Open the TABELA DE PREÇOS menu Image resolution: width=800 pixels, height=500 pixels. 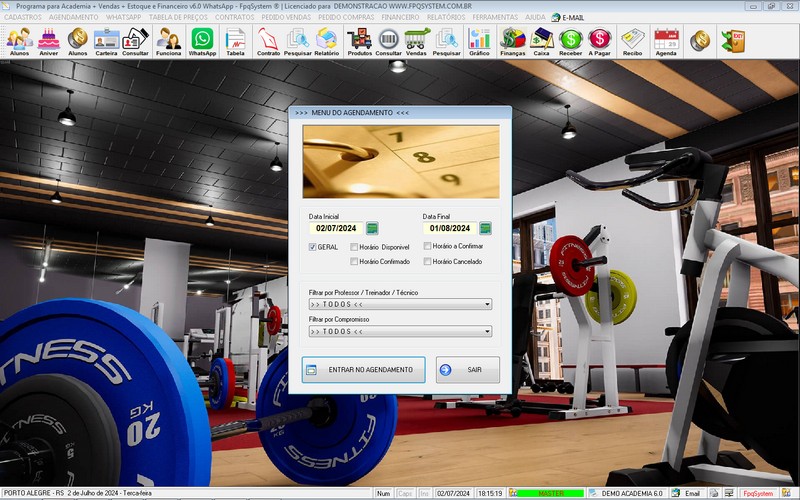[179, 17]
